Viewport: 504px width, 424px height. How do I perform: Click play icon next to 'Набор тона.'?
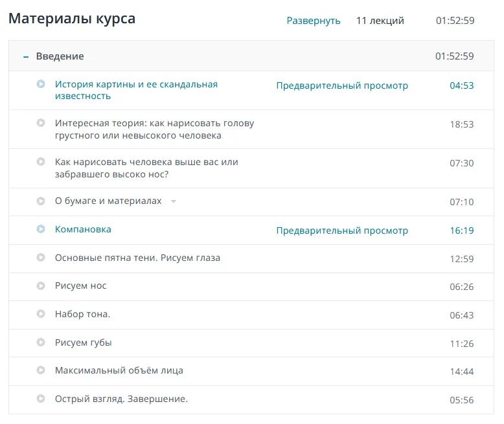click(x=41, y=314)
